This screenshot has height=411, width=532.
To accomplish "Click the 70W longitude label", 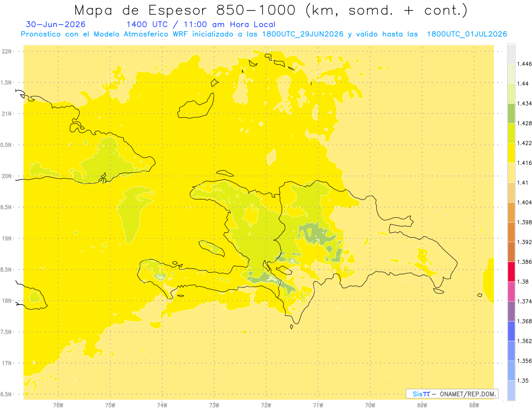I will tap(370, 405).
